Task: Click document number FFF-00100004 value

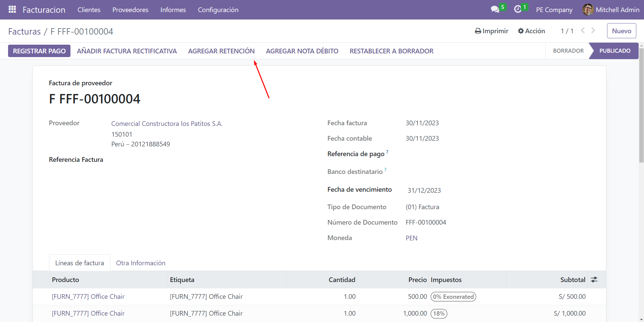Action: pyautogui.click(x=426, y=222)
